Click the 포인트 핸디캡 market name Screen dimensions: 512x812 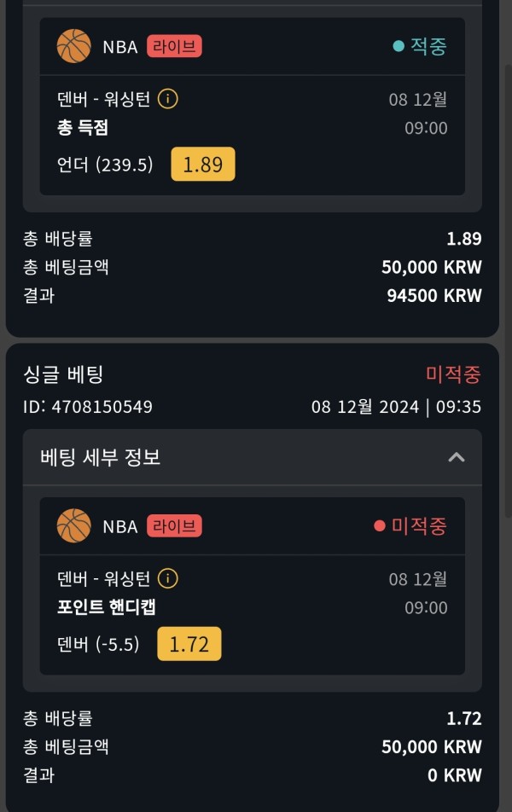pyautogui.click(x=106, y=606)
